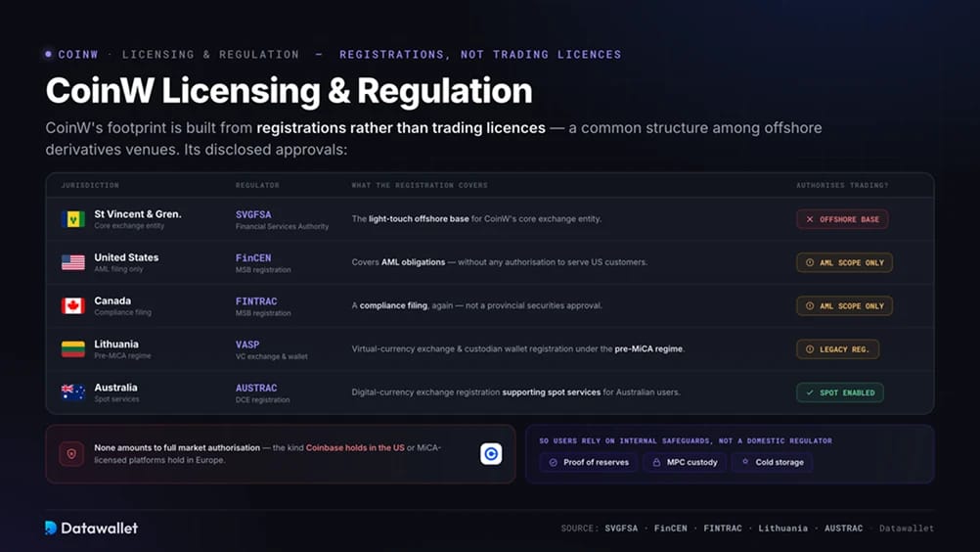The width and height of the screenshot is (980, 552).
Task: Select the LEGACY REG. badge
Action: coord(837,348)
